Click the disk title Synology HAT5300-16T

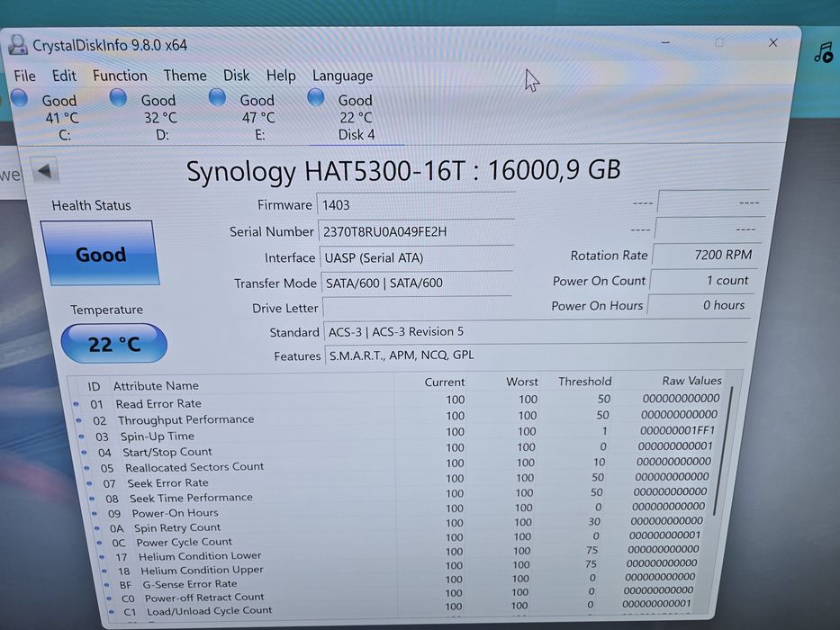pos(326,171)
